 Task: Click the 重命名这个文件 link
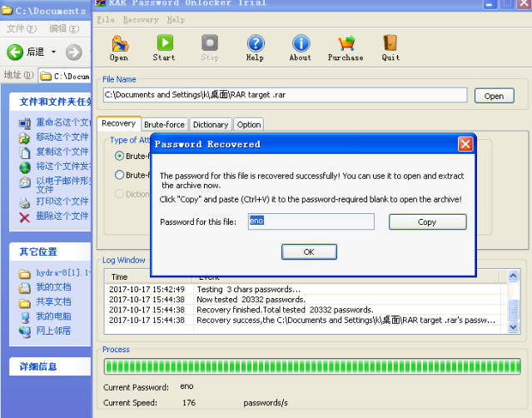tap(63, 122)
